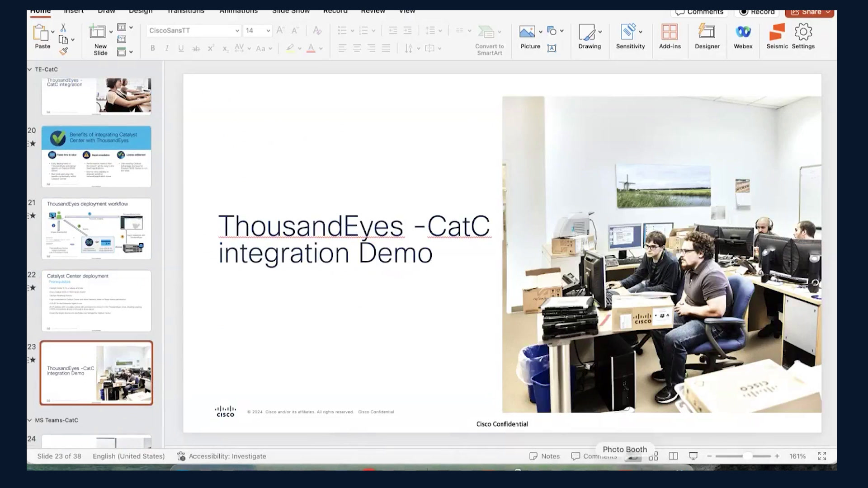
Task: Toggle strikethrough formatting
Action: pos(196,48)
